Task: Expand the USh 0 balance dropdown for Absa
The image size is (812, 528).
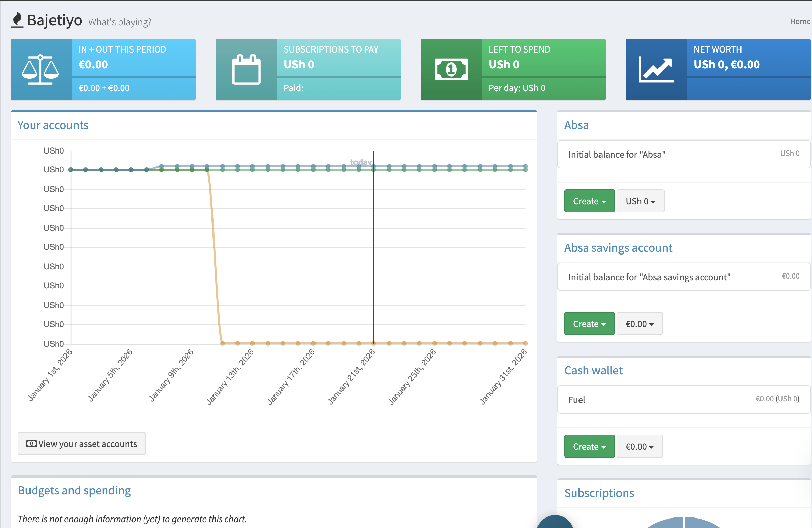Action: pos(640,201)
